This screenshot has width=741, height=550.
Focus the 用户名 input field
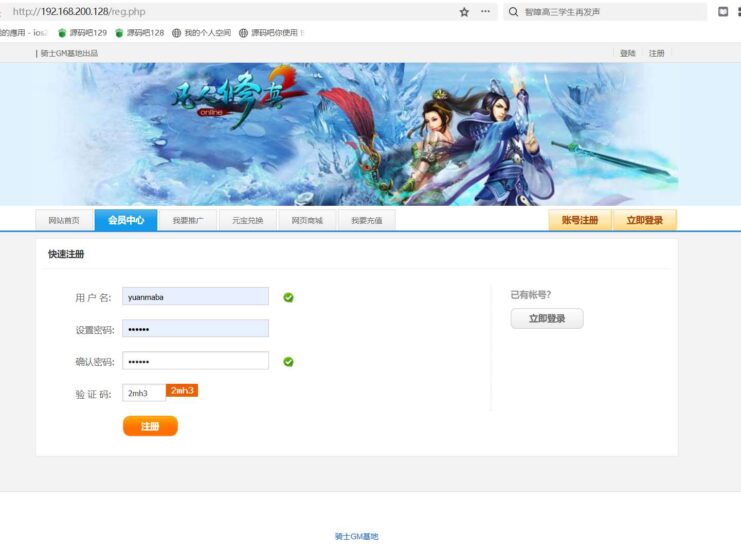tap(195, 296)
